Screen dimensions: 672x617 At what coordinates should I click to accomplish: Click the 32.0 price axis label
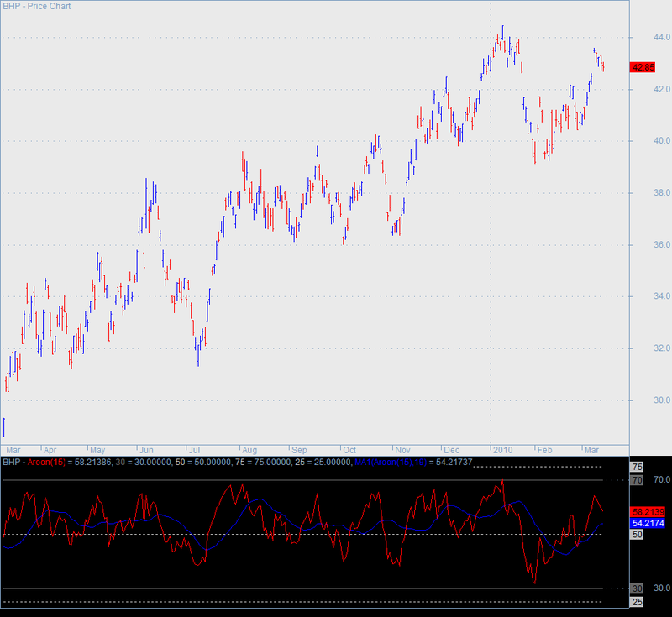(662, 348)
